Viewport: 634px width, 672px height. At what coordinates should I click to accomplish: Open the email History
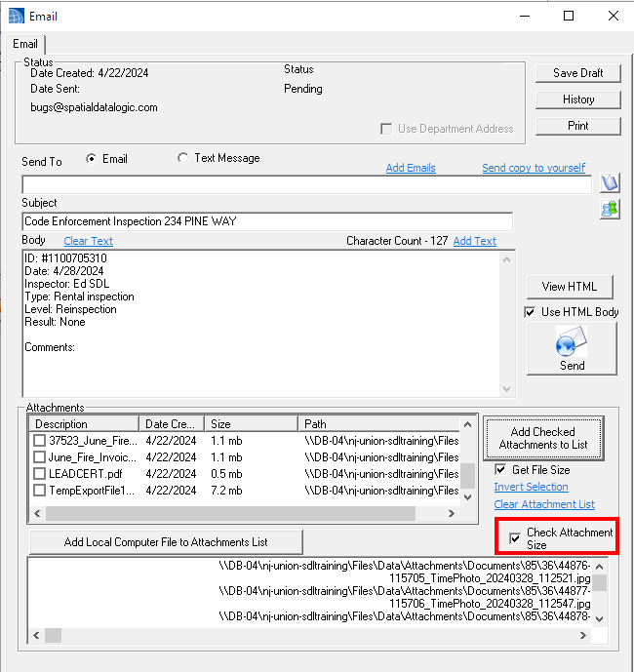pyautogui.click(x=577, y=99)
